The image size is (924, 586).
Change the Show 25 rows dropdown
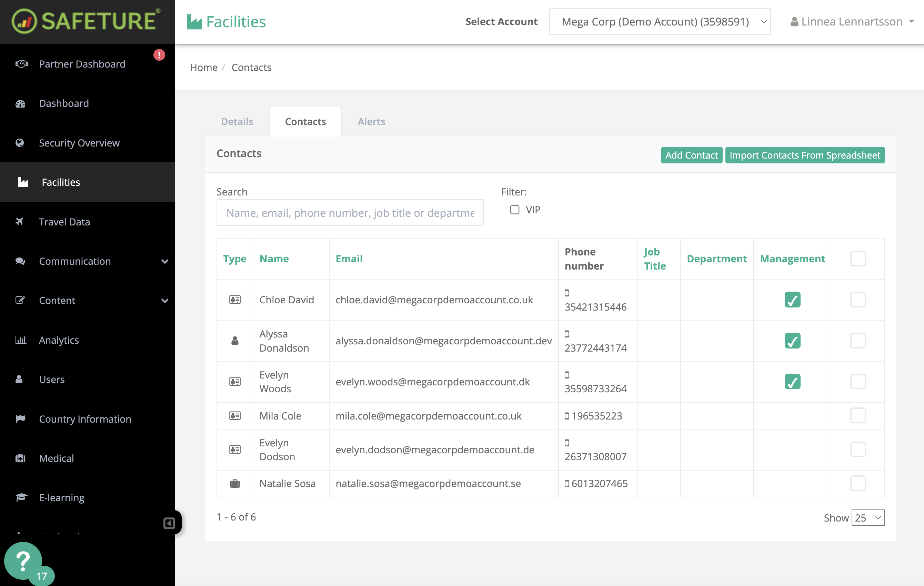(x=867, y=518)
